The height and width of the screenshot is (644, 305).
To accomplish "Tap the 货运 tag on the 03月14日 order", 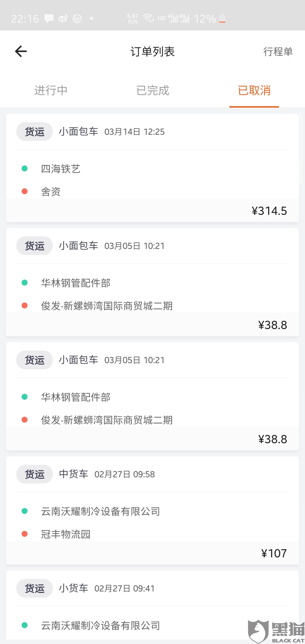I will 35,132.
